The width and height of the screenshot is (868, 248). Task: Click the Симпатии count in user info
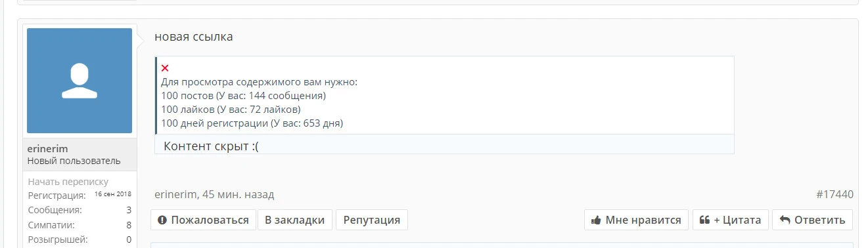[129, 225]
